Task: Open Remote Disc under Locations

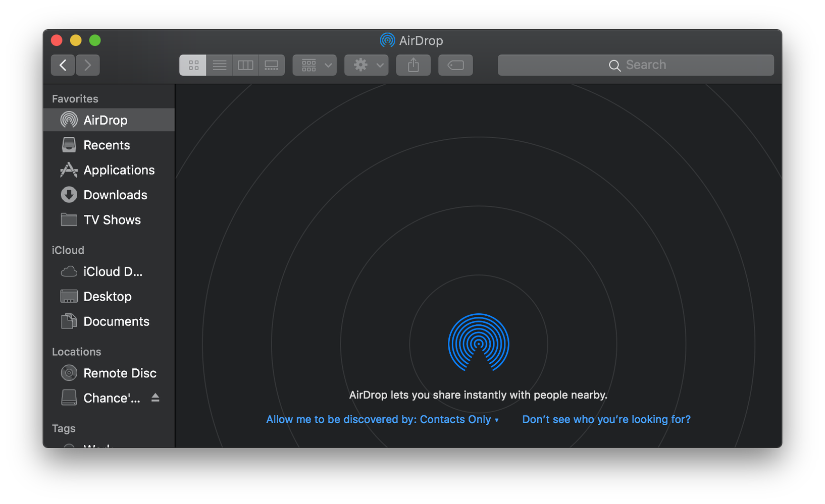Action: tap(120, 373)
